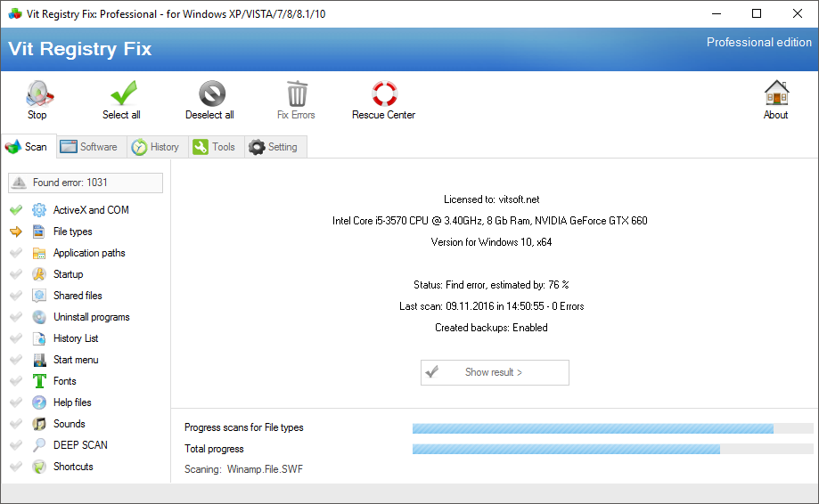Click the Found error: 1031 button

pos(86,183)
